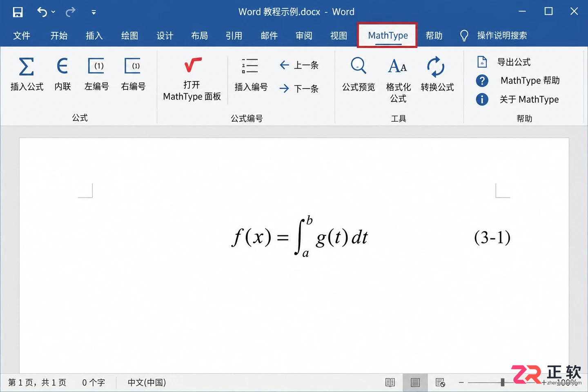Screen dimensions: 588x392
Task: Open the undo history dropdown arrow
Action: click(x=53, y=12)
